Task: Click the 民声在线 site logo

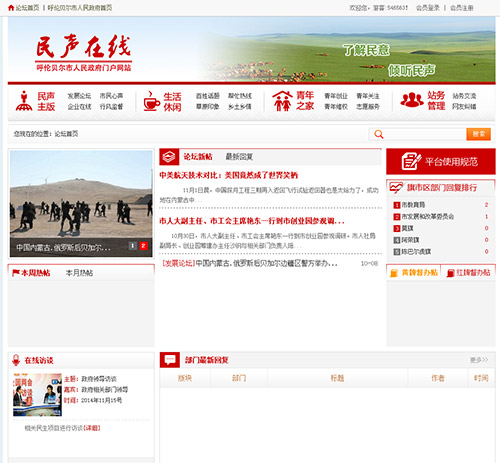Action: 84,53
